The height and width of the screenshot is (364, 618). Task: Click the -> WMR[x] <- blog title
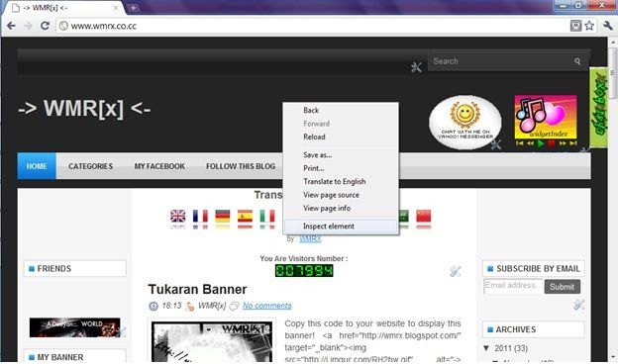tap(84, 108)
